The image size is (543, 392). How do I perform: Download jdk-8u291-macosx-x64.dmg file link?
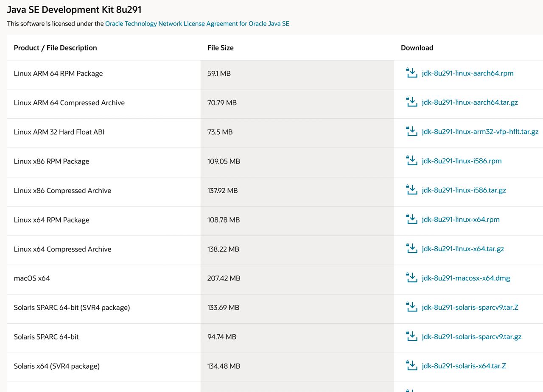coord(466,278)
